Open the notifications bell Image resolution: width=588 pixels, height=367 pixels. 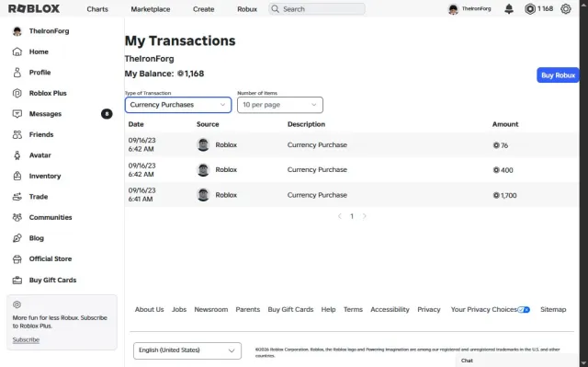coord(508,8)
